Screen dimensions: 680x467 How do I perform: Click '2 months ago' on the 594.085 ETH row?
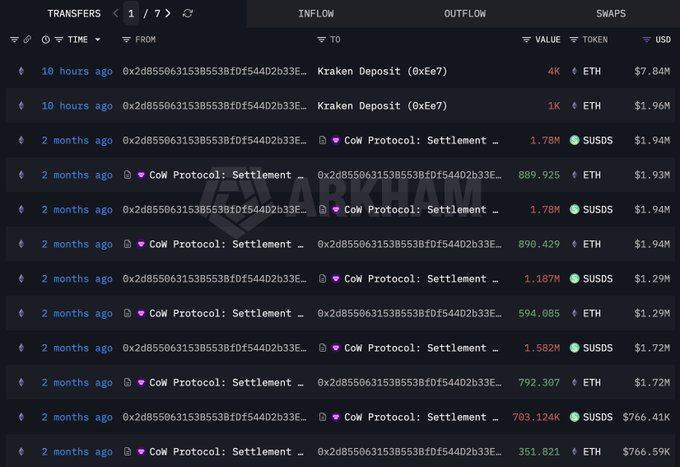77,314
